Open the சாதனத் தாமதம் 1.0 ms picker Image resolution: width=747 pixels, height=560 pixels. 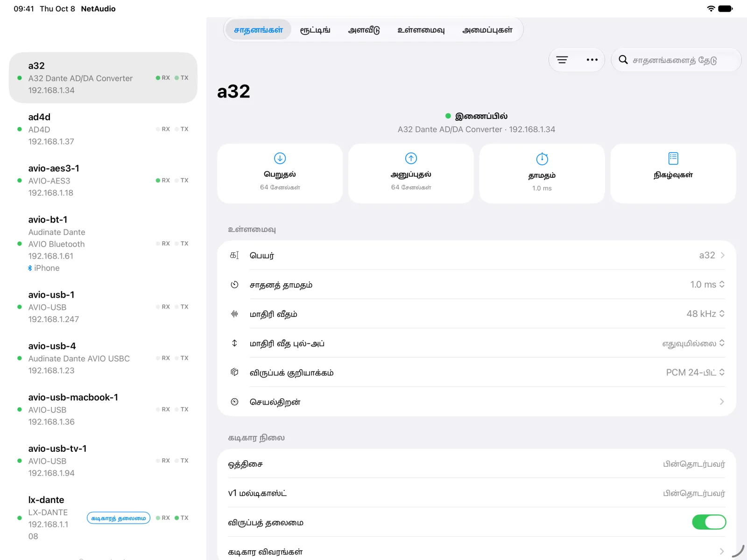point(707,285)
